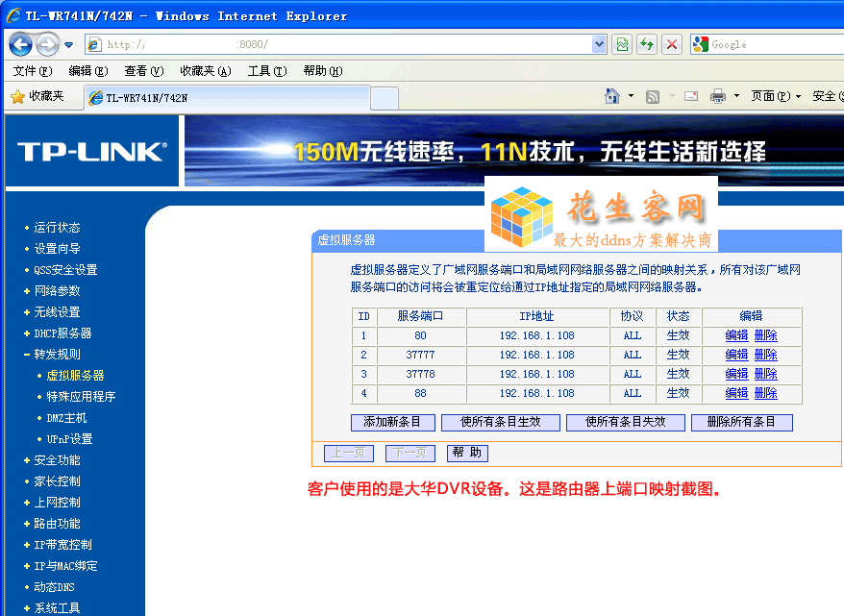Click 编辑 link for port 37777 entry
844x616 pixels.
736,355
